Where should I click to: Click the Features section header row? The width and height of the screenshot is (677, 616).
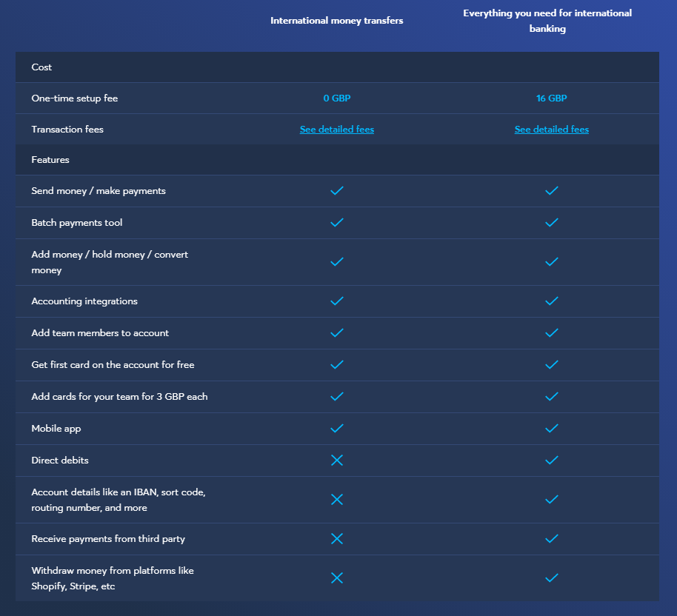[x=337, y=160]
